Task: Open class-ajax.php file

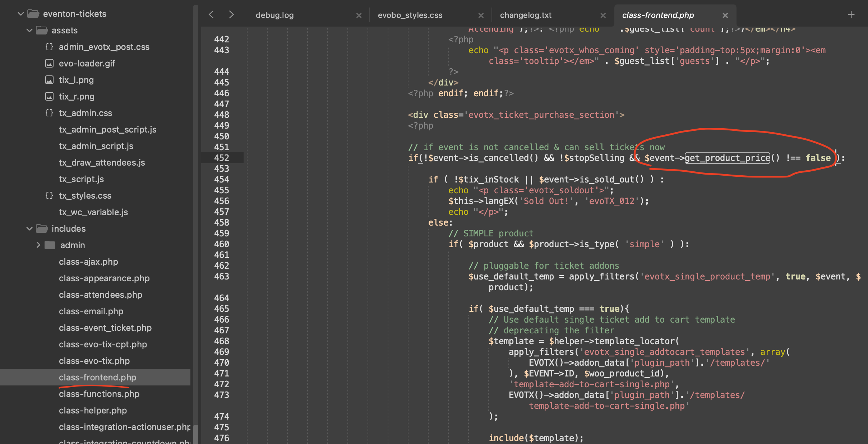Action: [88, 262]
